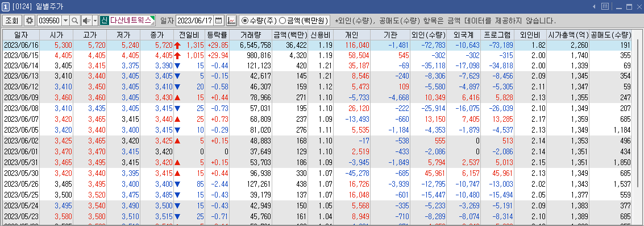Image resolution: width=644 pixels, height=226 pixels.
Task: Click the left arrow icon in title bar
Action: (595, 7)
